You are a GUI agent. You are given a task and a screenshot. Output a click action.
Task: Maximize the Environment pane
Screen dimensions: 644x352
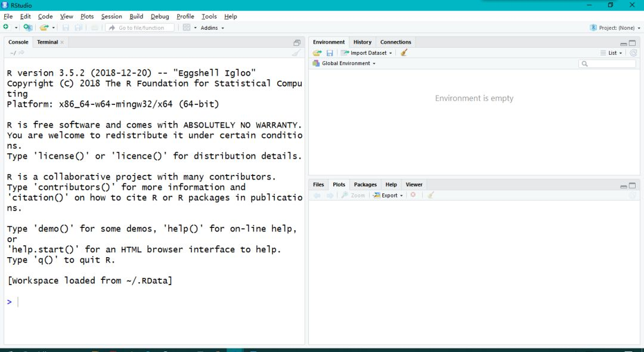click(633, 43)
